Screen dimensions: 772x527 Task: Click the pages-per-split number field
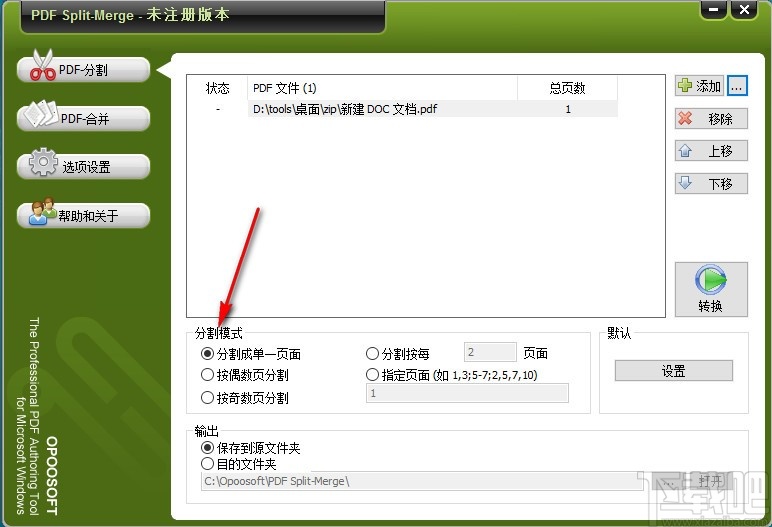click(x=490, y=352)
